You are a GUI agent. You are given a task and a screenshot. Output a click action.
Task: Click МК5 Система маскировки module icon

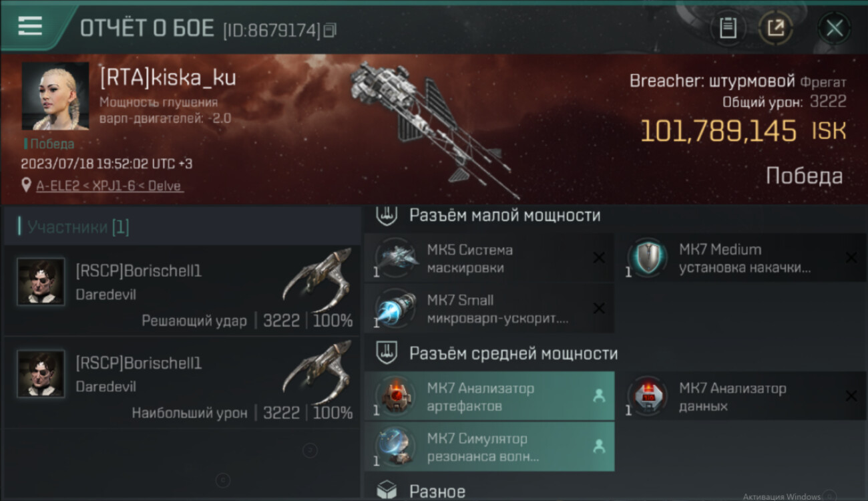click(x=396, y=259)
